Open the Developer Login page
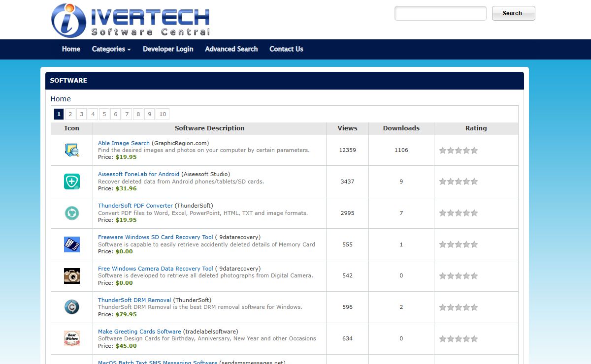Image resolution: width=591 pixels, height=364 pixels. pyautogui.click(x=168, y=49)
